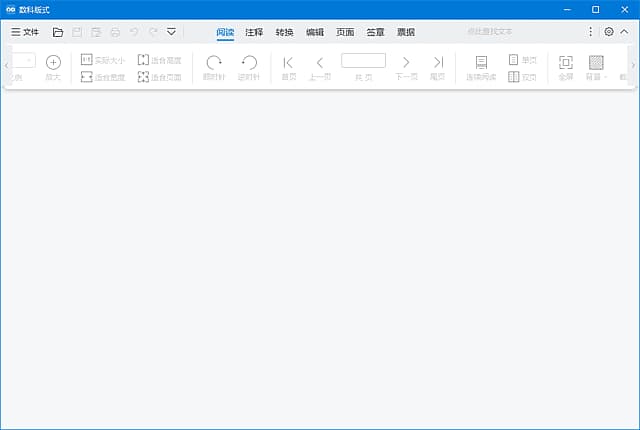Open the 背景 background dropdown

point(596,66)
